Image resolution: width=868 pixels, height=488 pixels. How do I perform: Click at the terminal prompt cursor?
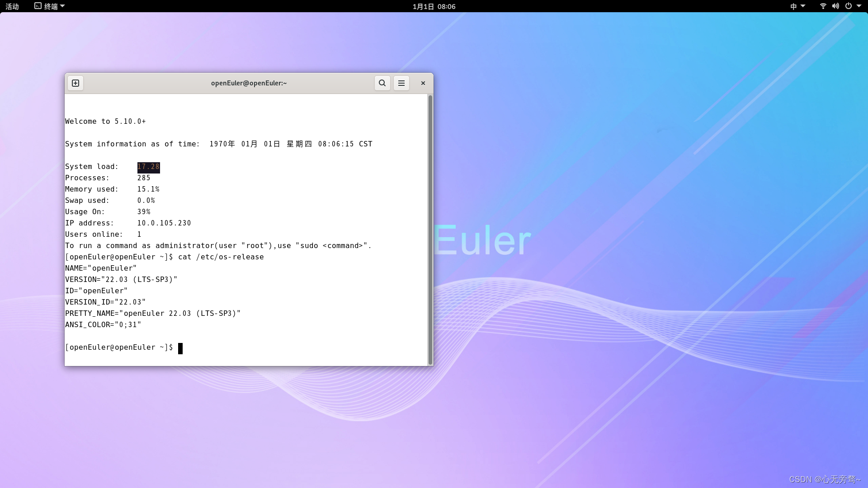(180, 348)
